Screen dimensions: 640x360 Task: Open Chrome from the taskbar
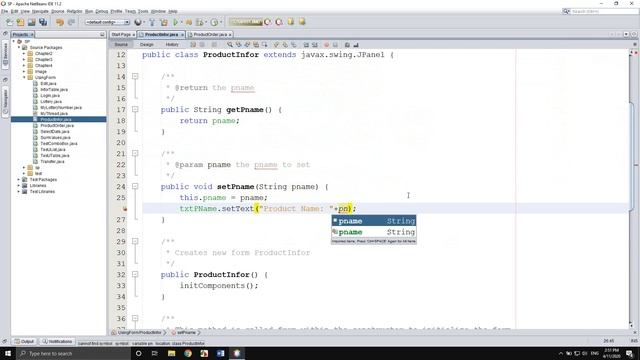pos(188,353)
